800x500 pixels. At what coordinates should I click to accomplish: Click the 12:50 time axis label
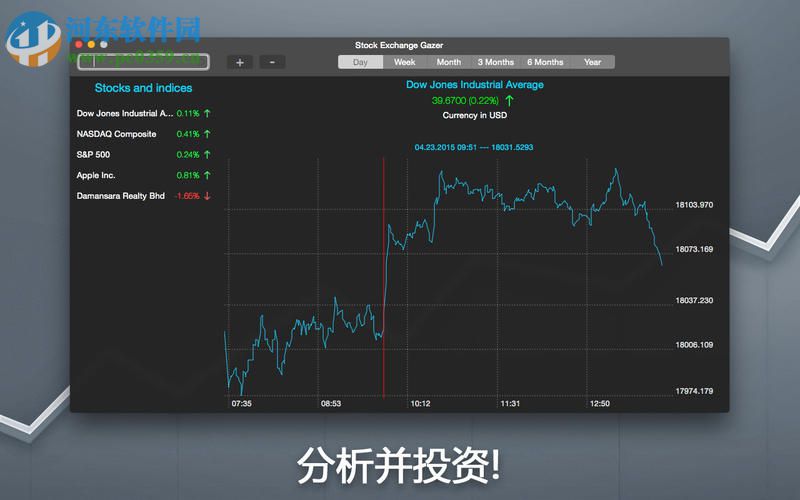(x=599, y=404)
